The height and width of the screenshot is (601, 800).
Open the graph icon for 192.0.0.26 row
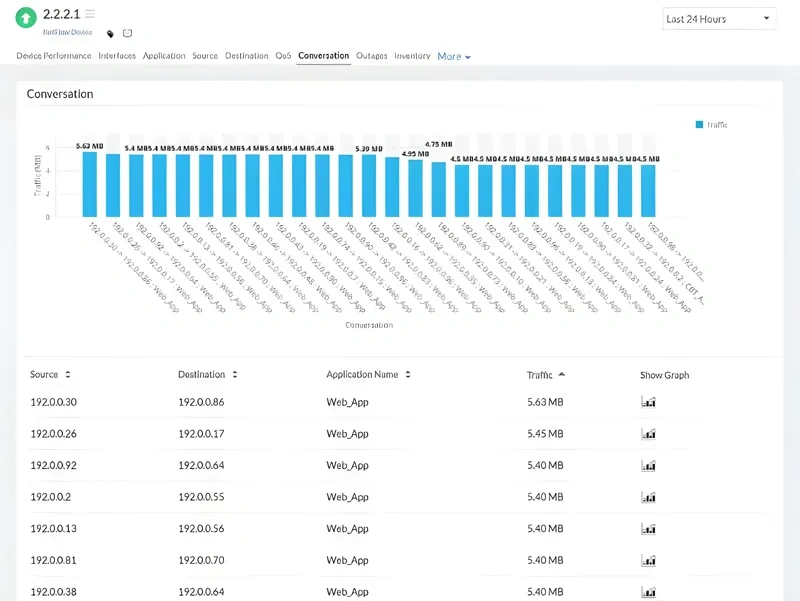(647, 433)
